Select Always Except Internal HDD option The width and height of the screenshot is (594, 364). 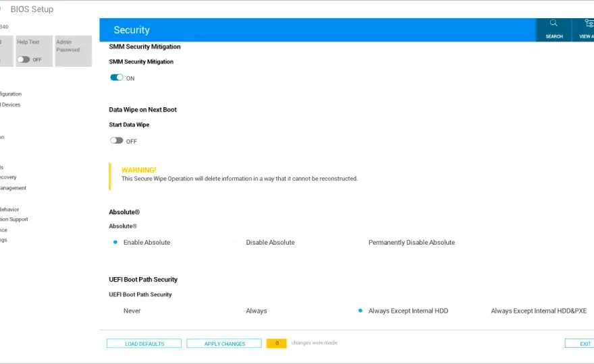point(360,311)
